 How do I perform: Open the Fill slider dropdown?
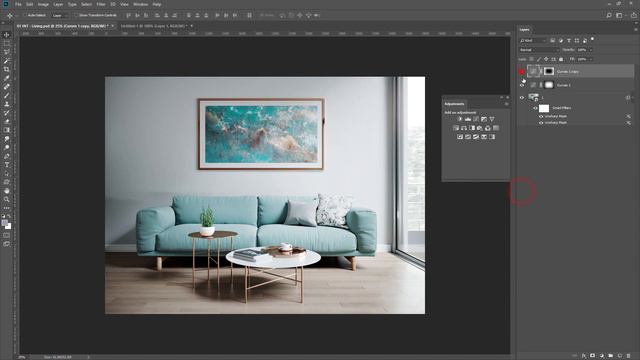[x=591, y=59]
